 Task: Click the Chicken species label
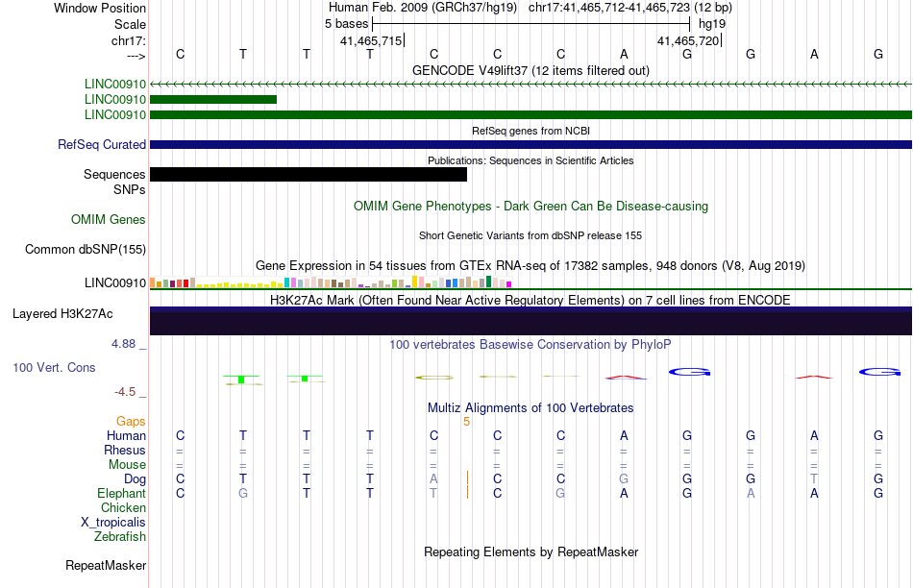click(123, 507)
